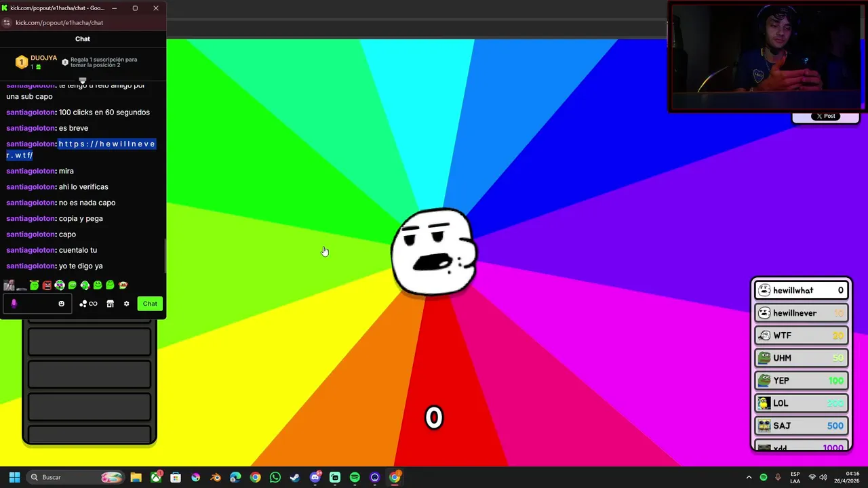Open the clock showing 04:16
Viewport: 868px width, 488px height.
[x=847, y=477]
